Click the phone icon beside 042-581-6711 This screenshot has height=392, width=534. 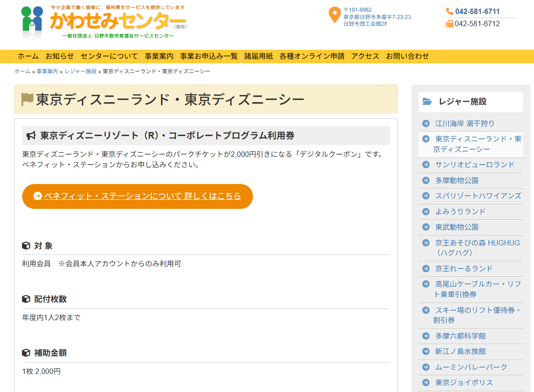[449, 12]
